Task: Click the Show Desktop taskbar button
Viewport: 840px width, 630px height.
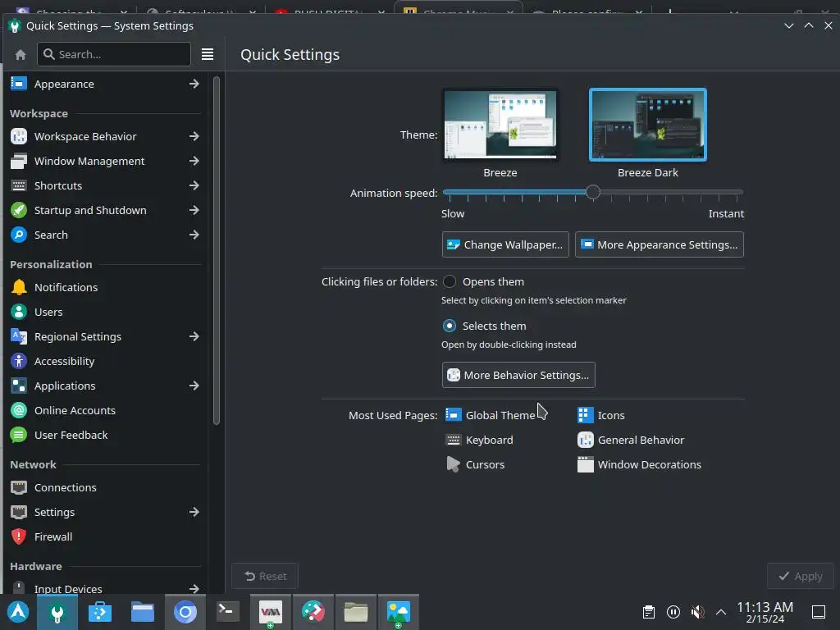Action: pos(819,612)
